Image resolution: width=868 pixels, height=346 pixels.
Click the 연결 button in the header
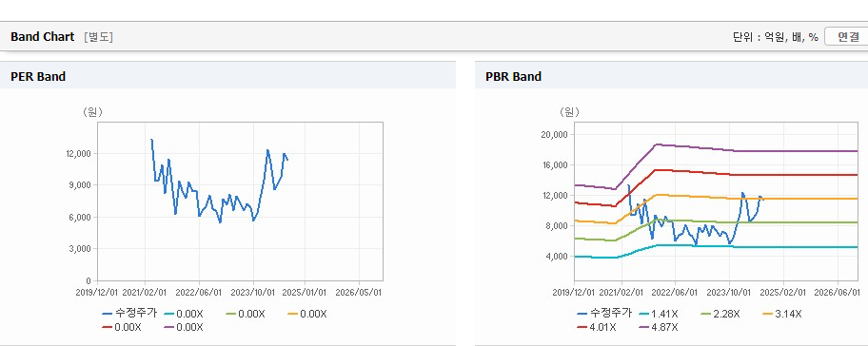(848, 37)
